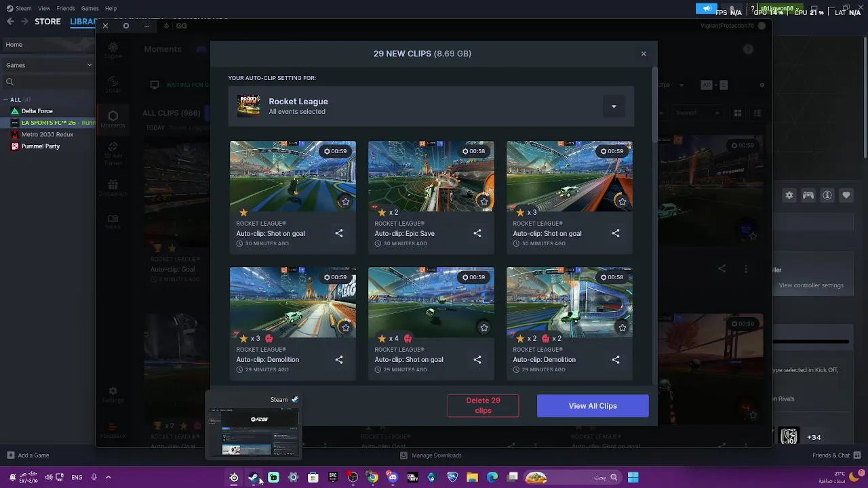The height and width of the screenshot is (488, 868).
Task: Go back in Steam navigation
Action: point(10,22)
